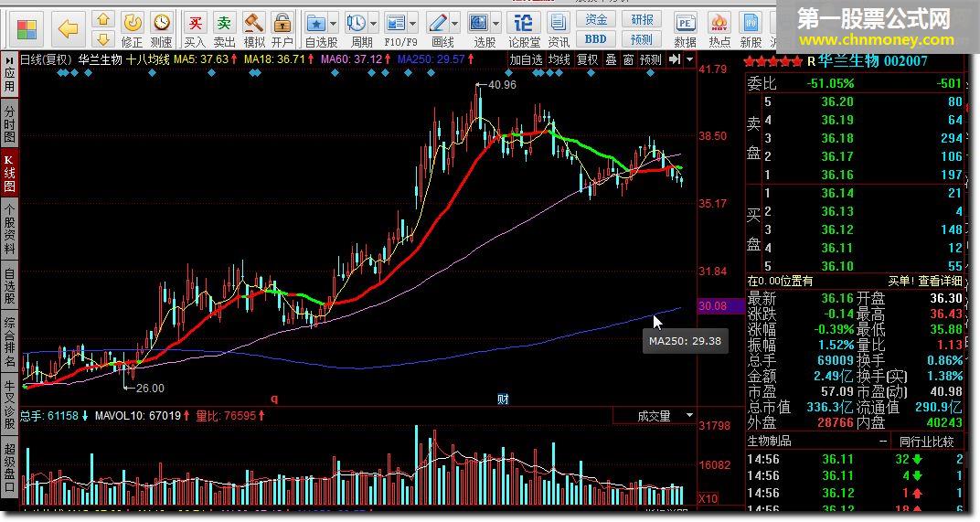Toggle the 窗 window option
This screenshot has width=980, height=522.
coord(629,60)
